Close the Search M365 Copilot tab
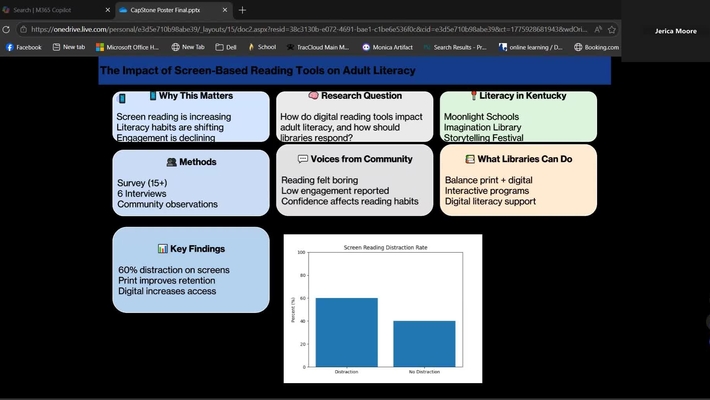This screenshot has width=710, height=400. click(108, 10)
